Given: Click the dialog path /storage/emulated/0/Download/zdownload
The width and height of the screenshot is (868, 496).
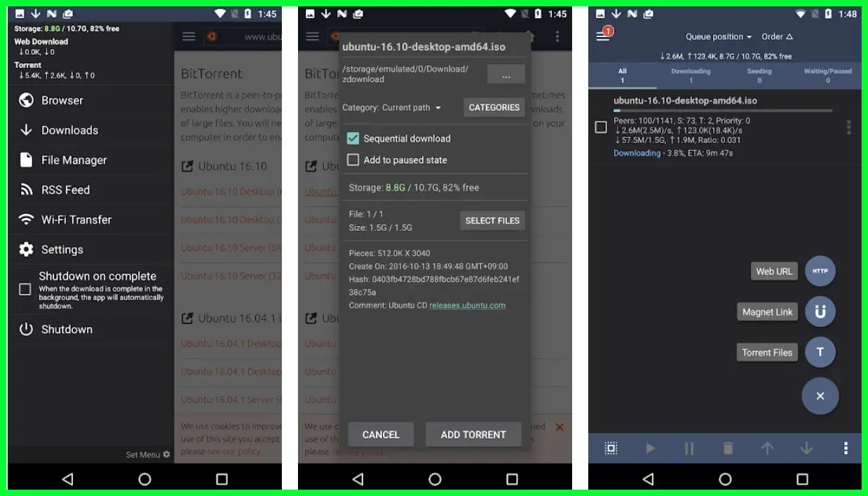Looking at the screenshot, I should point(405,74).
